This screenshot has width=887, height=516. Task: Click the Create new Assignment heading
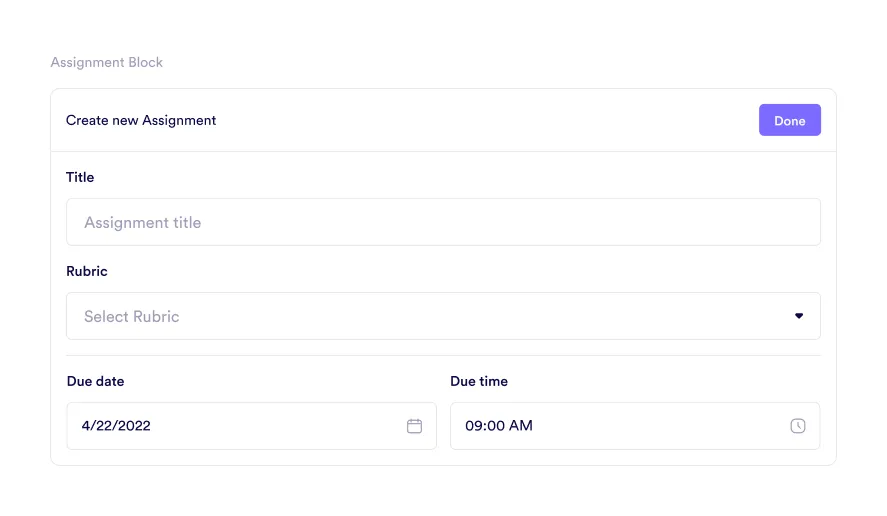(141, 120)
